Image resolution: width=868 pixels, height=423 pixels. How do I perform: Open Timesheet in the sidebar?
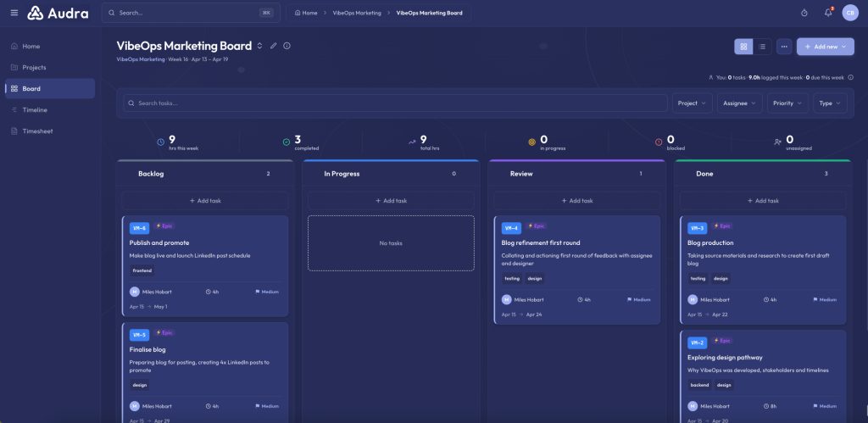[50, 131]
